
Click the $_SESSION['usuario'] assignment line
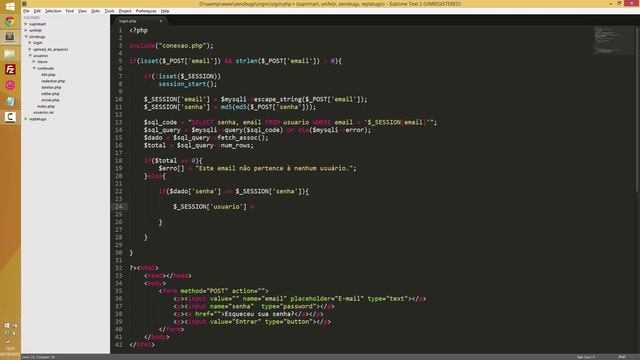(x=213, y=207)
